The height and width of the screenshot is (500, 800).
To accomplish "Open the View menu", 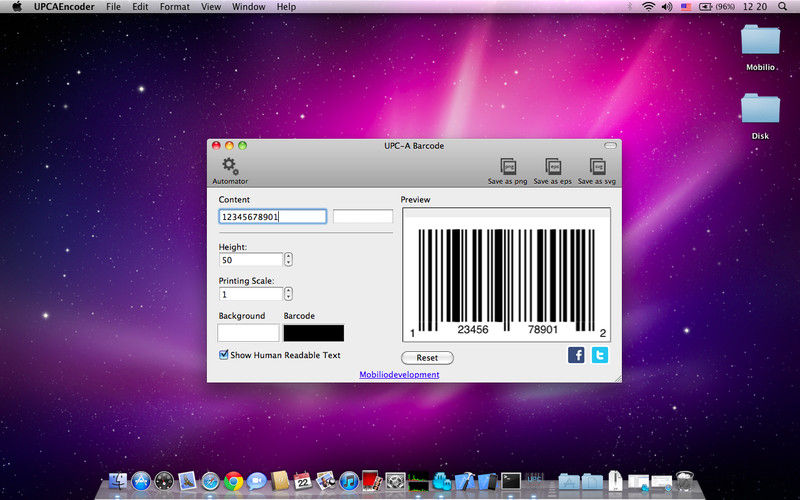I will (x=211, y=7).
